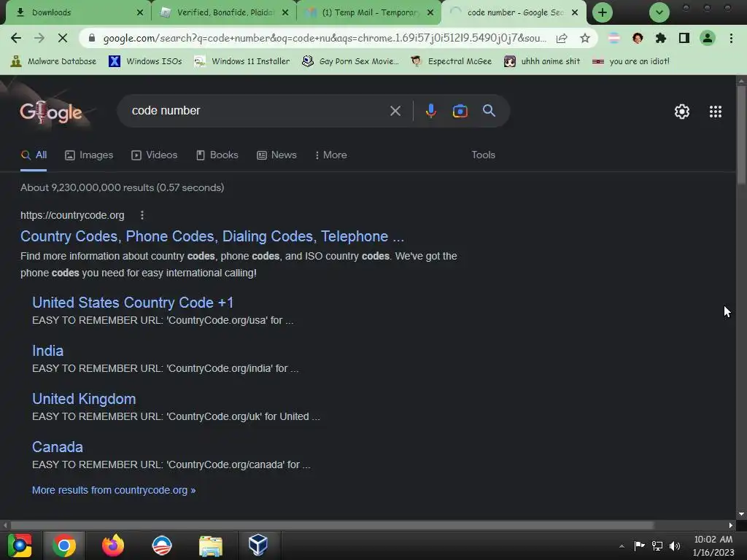Open the Canada sitelink
Screen dimensions: 747x560
pos(58,447)
